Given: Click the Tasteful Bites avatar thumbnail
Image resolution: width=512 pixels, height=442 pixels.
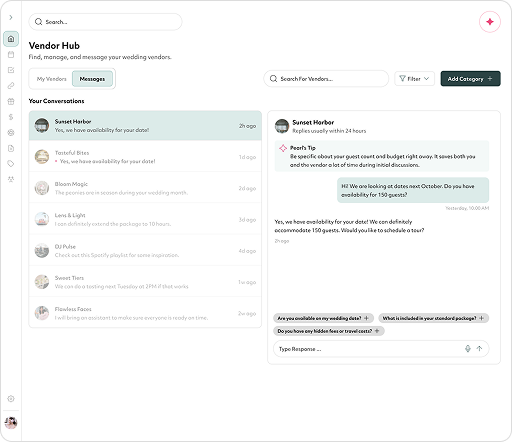Looking at the screenshot, I should click(x=42, y=157).
